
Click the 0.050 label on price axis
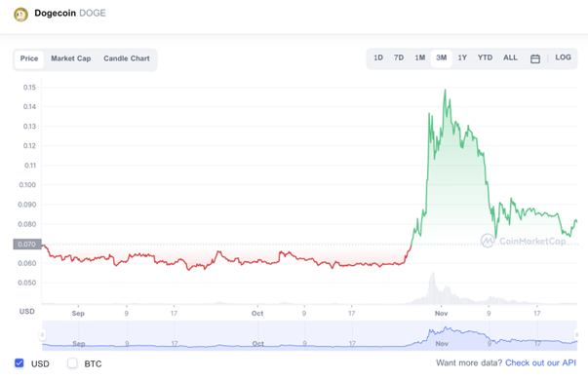click(x=27, y=283)
